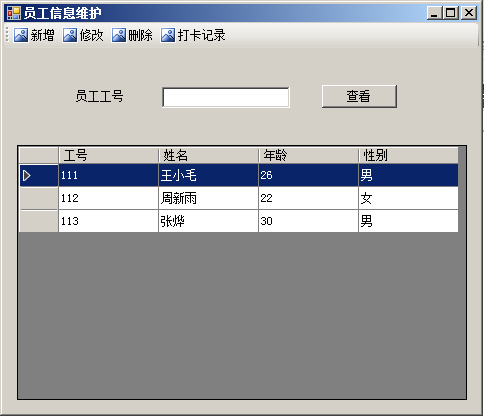
Task: Sort by the 姓名 column header
Action: (x=208, y=155)
